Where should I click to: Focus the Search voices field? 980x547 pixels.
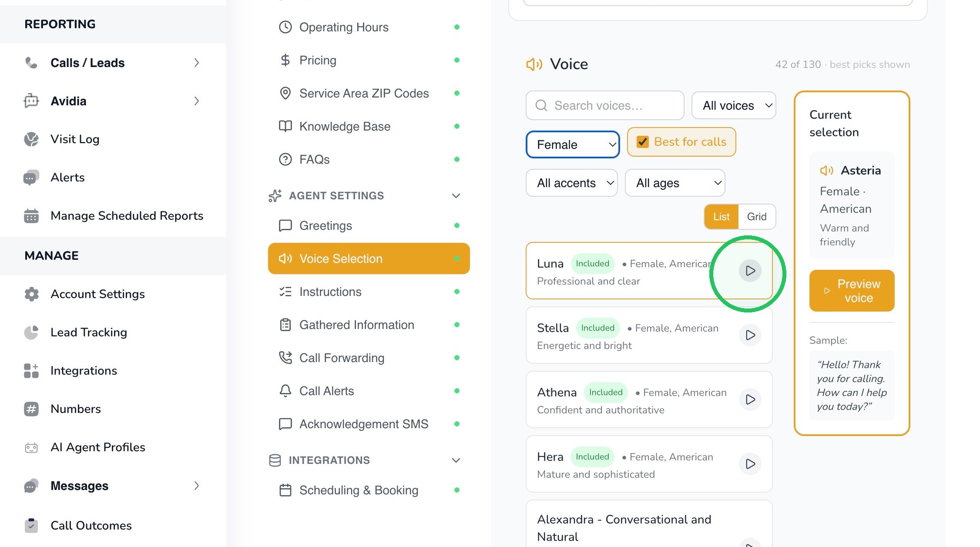pos(605,105)
